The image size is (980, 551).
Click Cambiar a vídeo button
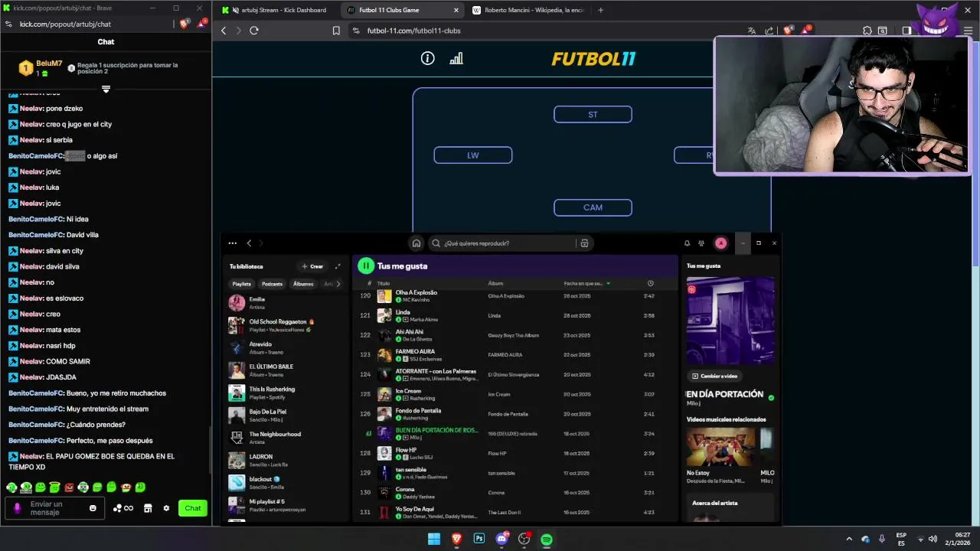point(714,376)
